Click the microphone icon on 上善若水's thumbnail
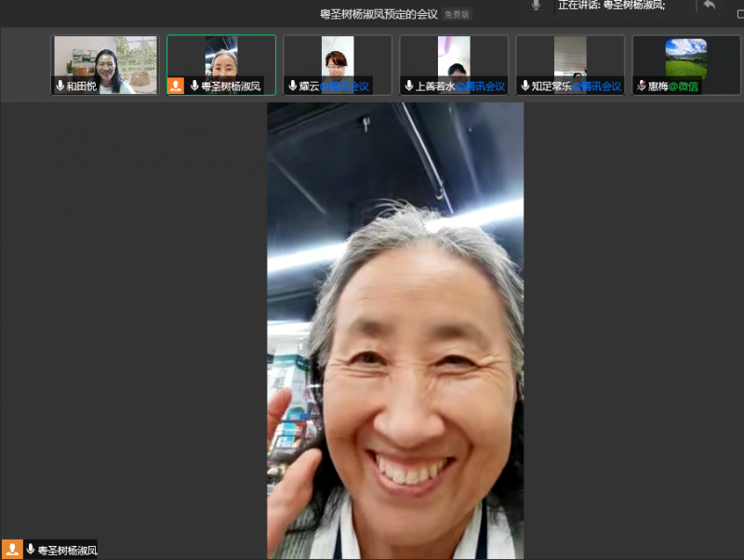This screenshot has width=744, height=560. (x=408, y=86)
